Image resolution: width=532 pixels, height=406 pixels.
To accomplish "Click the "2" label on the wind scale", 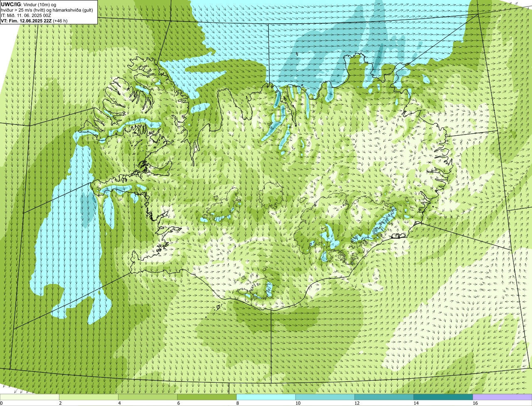I will coord(61,403).
